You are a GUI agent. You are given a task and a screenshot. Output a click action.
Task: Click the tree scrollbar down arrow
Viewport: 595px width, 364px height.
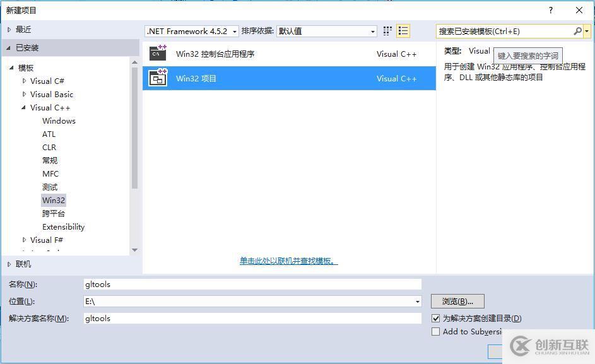[134, 250]
